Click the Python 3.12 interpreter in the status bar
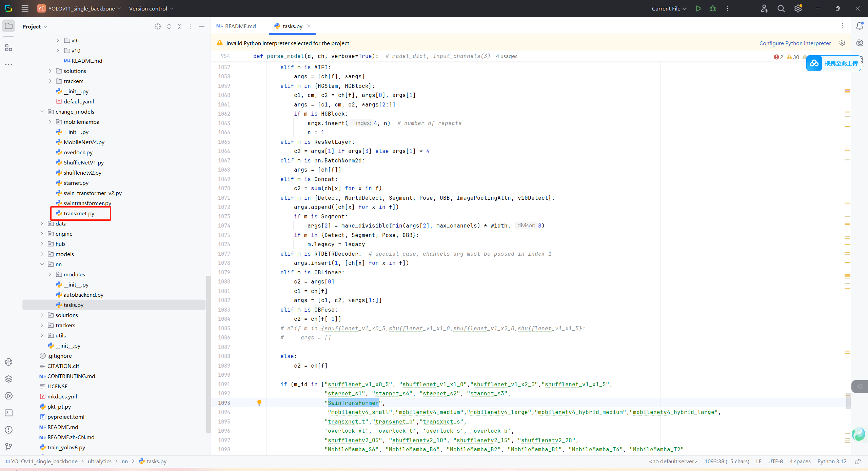This screenshot has height=471, width=868. [x=831, y=461]
